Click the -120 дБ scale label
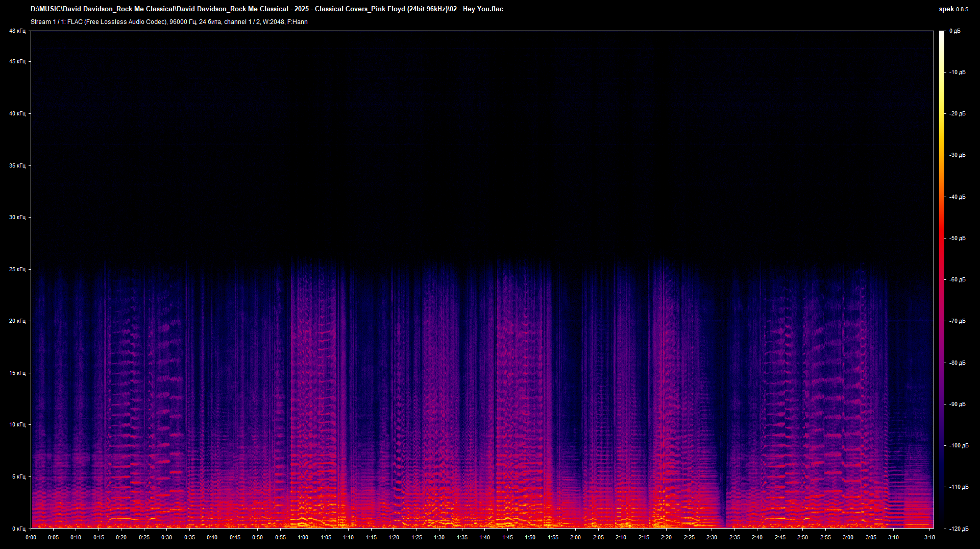The width and height of the screenshot is (980, 549). click(959, 529)
